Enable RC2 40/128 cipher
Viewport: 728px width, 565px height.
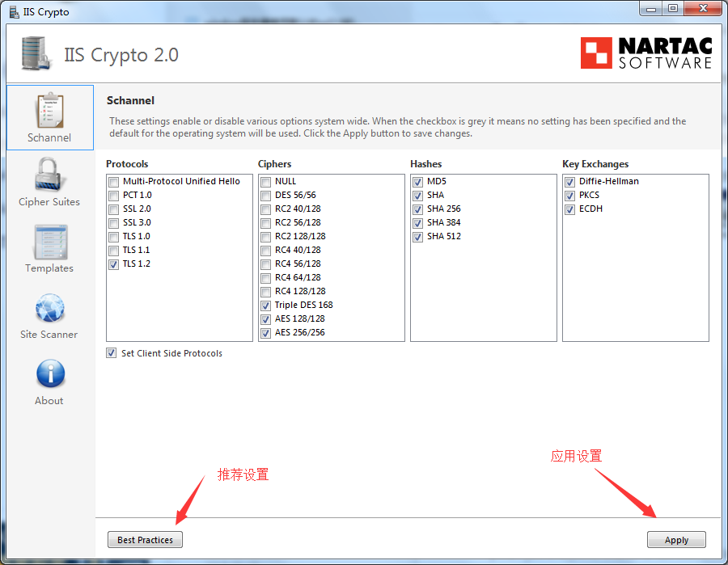tap(265, 209)
